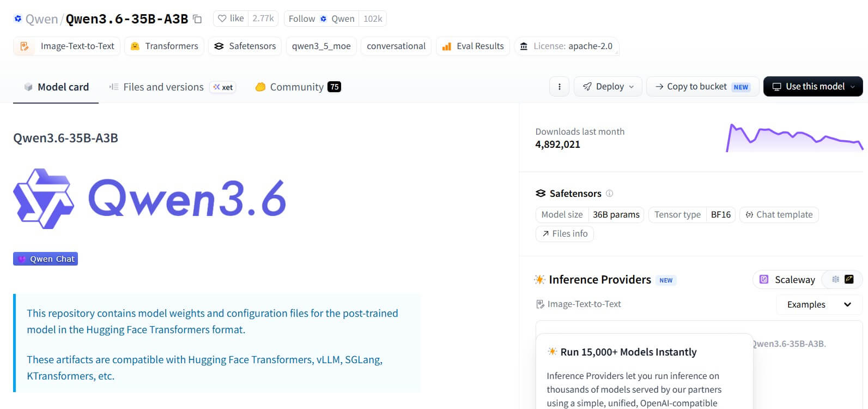Open the bold Qwen3.6-35B-A3B header model link
The height and width of the screenshot is (409, 868).
(127, 19)
